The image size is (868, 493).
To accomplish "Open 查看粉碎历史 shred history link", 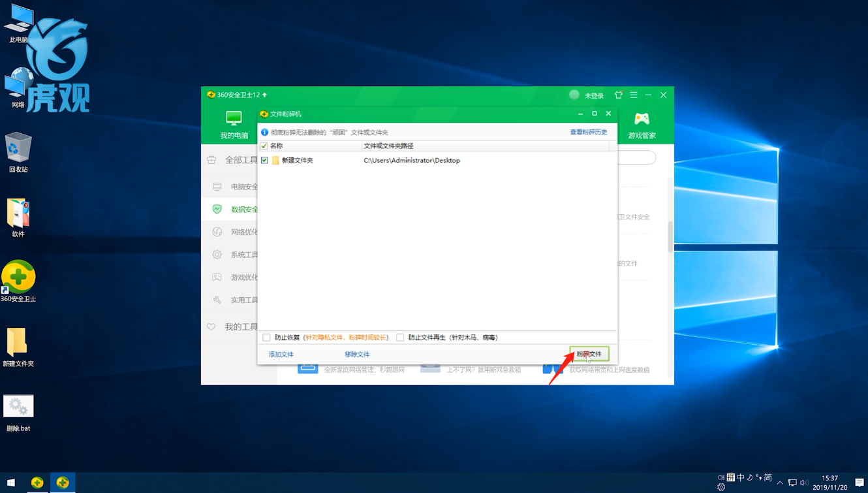I will tap(589, 132).
